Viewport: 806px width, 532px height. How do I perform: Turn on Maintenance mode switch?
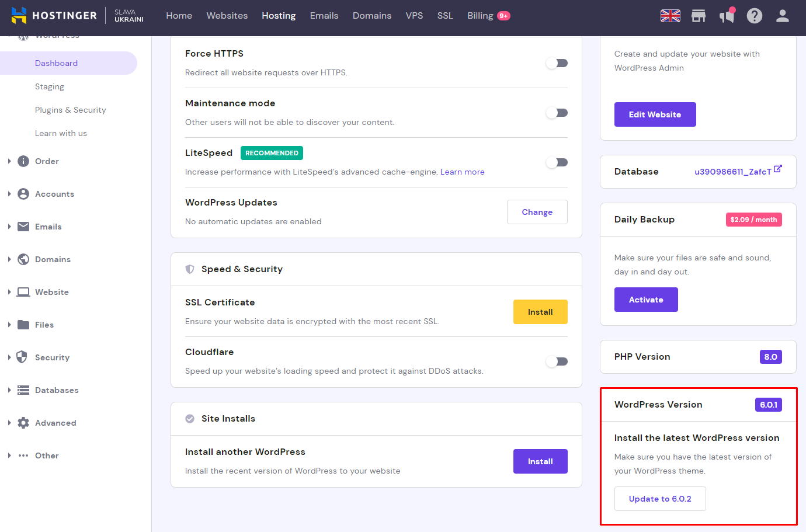click(557, 113)
